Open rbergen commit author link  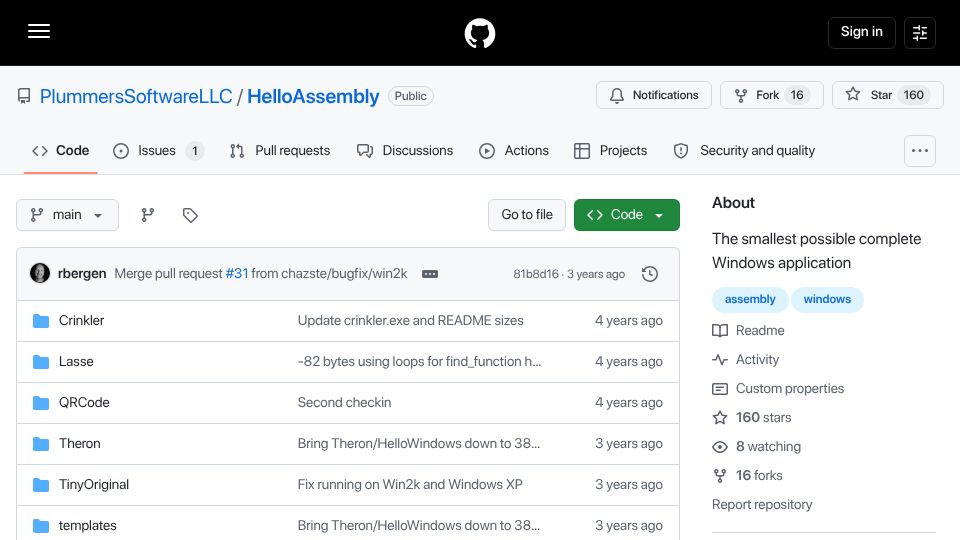(82, 274)
